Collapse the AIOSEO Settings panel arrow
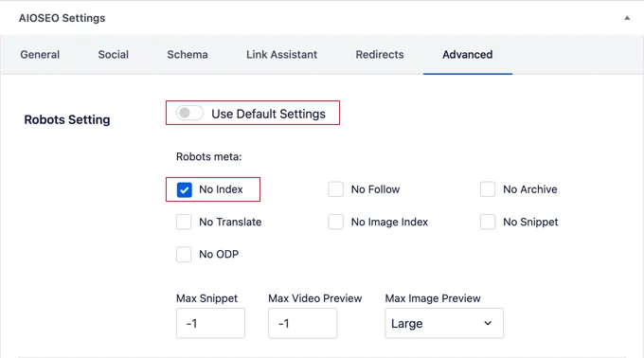The height and width of the screenshot is (358, 644). click(627, 18)
